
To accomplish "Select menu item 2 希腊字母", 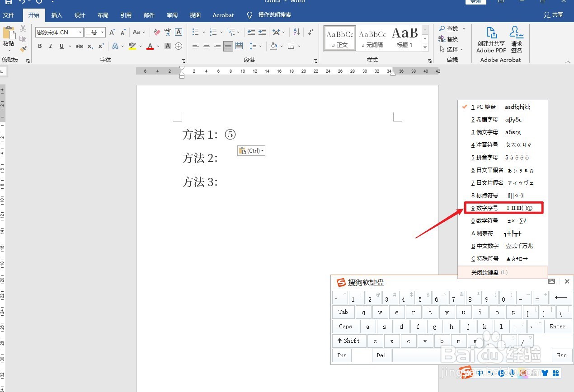I will click(503, 120).
